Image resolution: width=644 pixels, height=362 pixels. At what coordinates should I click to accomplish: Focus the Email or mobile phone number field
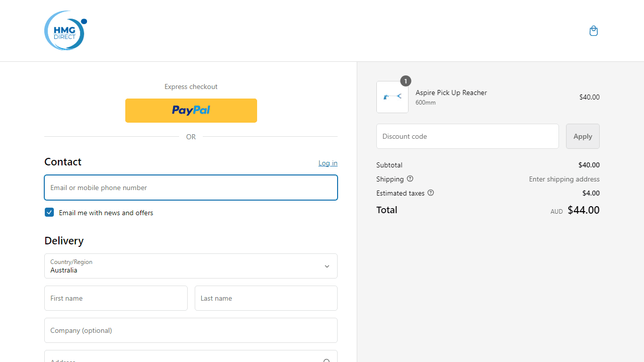tap(191, 188)
